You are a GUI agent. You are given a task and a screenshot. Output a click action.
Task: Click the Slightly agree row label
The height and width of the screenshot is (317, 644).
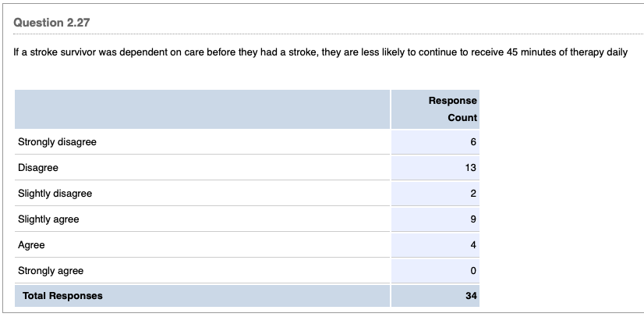tap(48, 219)
